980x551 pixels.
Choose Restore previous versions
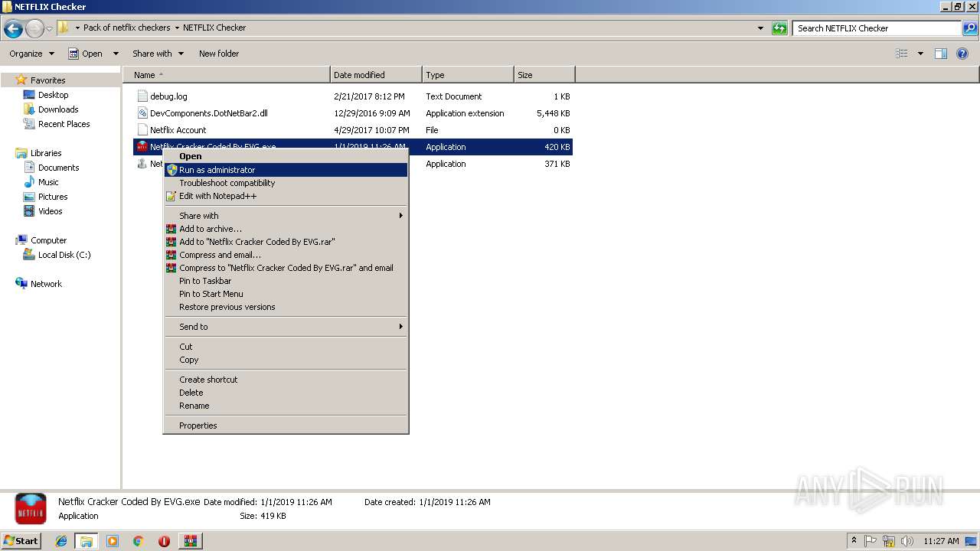pyautogui.click(x=286, y=307)
